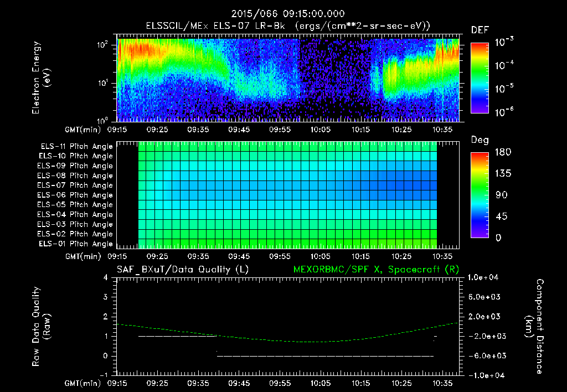Click the 10^0 energy tick label
Screen dimensions: 567x392
coord(102,120)
